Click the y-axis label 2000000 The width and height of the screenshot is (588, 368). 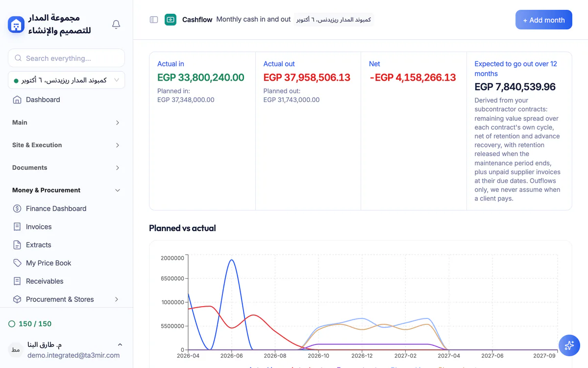pyautogui.click(x=172, y=258)
